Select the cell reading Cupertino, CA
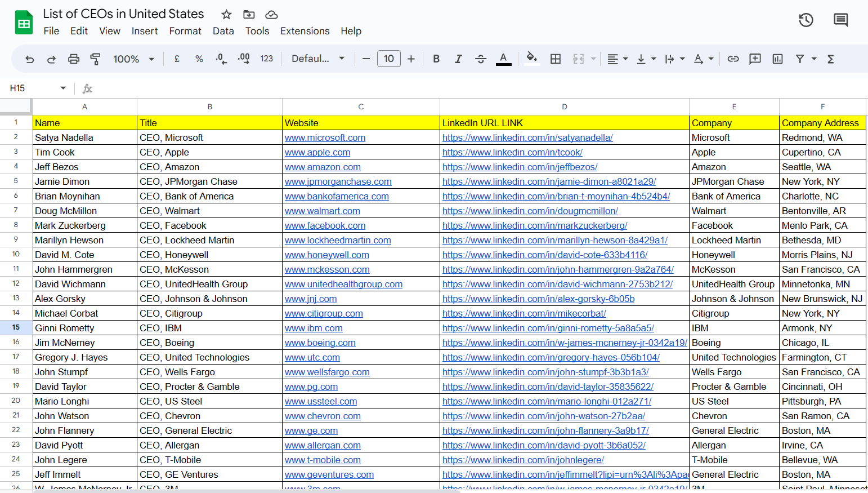The image size is (868, 493). [x=822, y=152]
